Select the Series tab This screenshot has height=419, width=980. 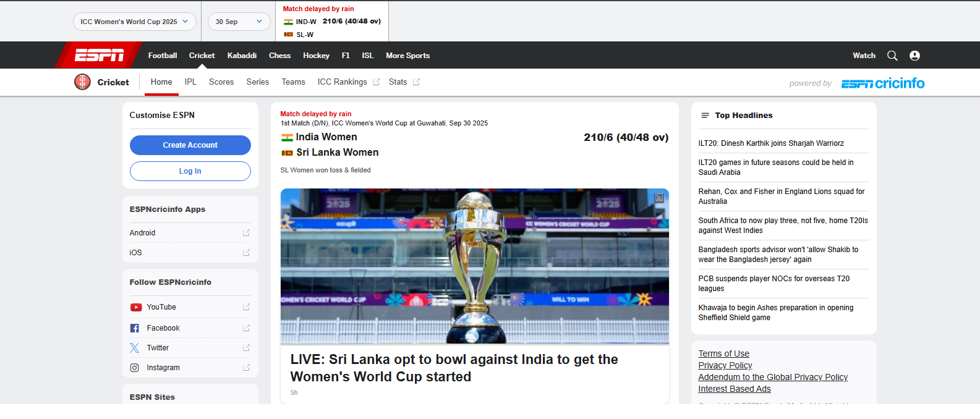pyautogui.click(x=258, y=82)
